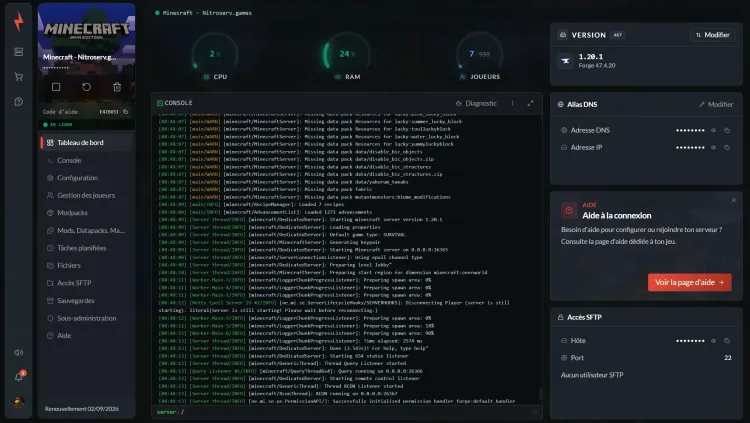Click the CPU usage gauge
750x423 pixels.
(x=215, y=56)
